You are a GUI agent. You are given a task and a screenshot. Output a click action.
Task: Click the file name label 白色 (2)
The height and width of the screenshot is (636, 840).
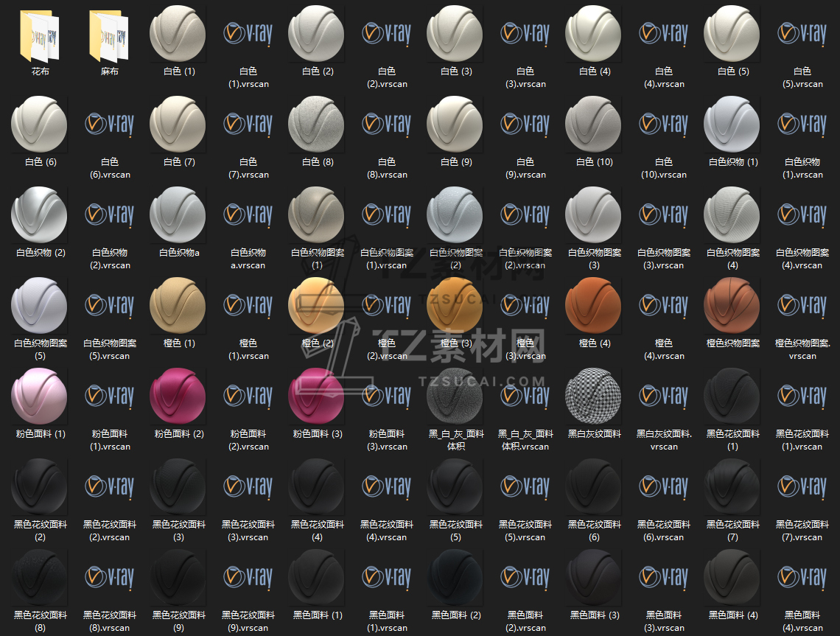[318, 71]
